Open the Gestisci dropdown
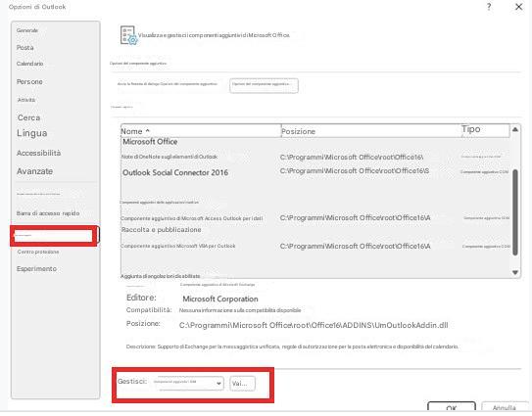 (188, 383)
